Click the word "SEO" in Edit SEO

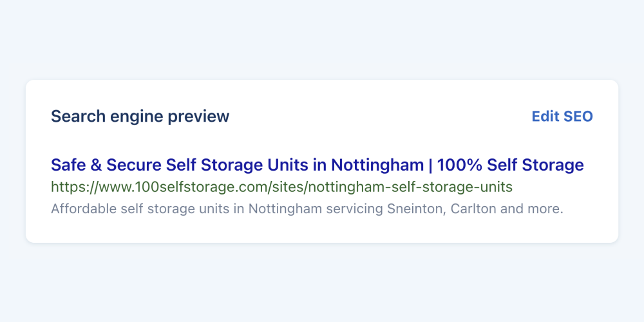click(578, 117)
